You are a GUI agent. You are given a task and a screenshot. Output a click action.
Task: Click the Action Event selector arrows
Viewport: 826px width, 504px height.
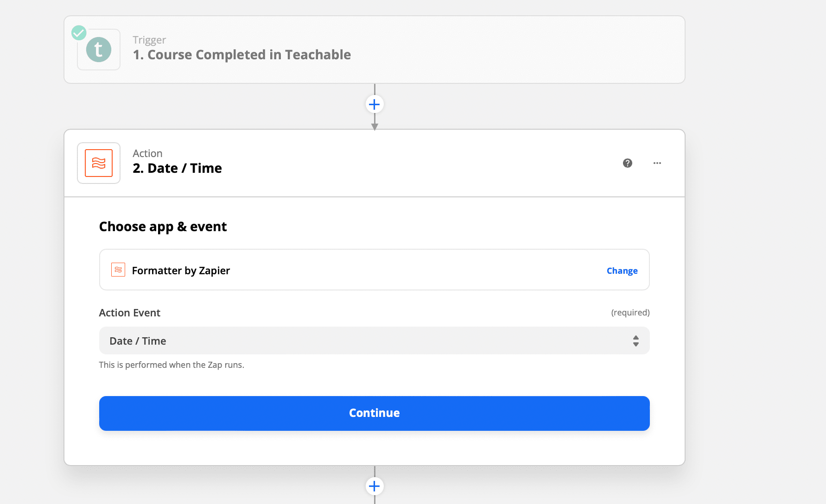pos(636,341)
